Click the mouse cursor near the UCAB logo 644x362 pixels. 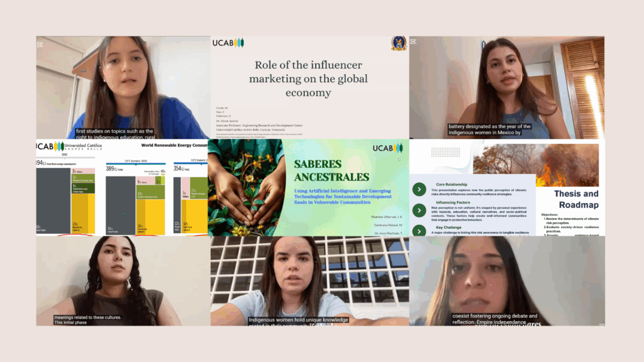[399, 159]
